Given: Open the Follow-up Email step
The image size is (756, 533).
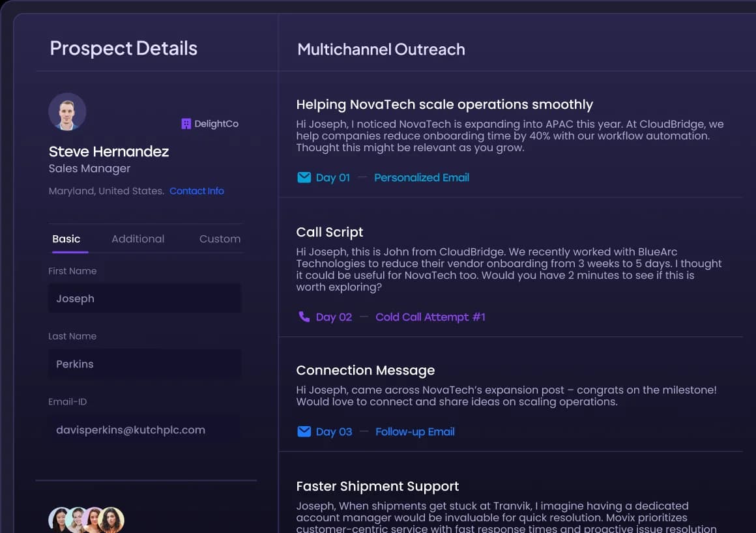Looking at the screenshot, I should point(414,431).
